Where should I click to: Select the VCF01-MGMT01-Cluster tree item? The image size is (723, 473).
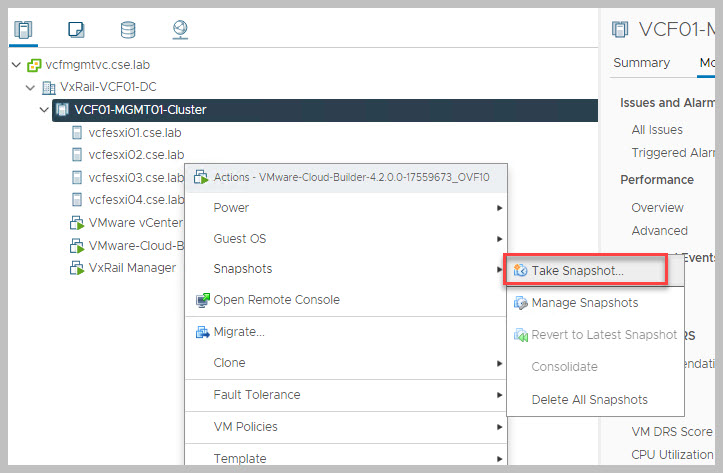click(x=325, y=110)
